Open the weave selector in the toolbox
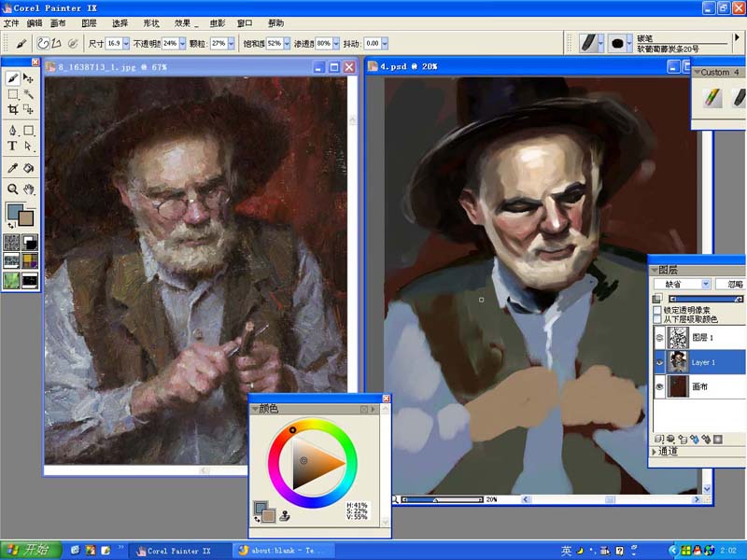747x560 pixels. click(30, 261)
